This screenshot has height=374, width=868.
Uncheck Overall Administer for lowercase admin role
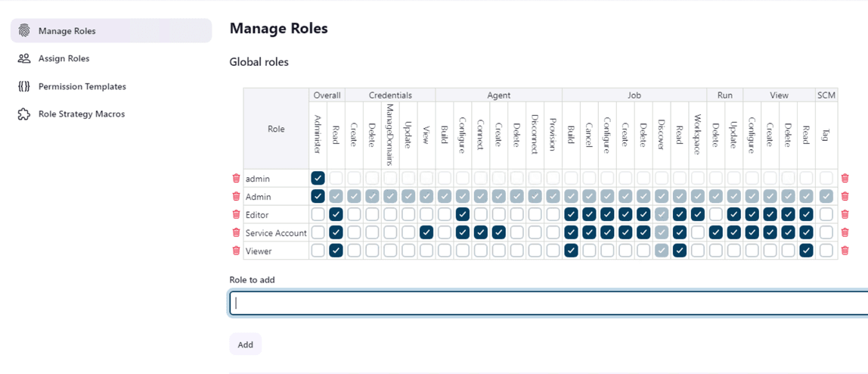point(318,179)
